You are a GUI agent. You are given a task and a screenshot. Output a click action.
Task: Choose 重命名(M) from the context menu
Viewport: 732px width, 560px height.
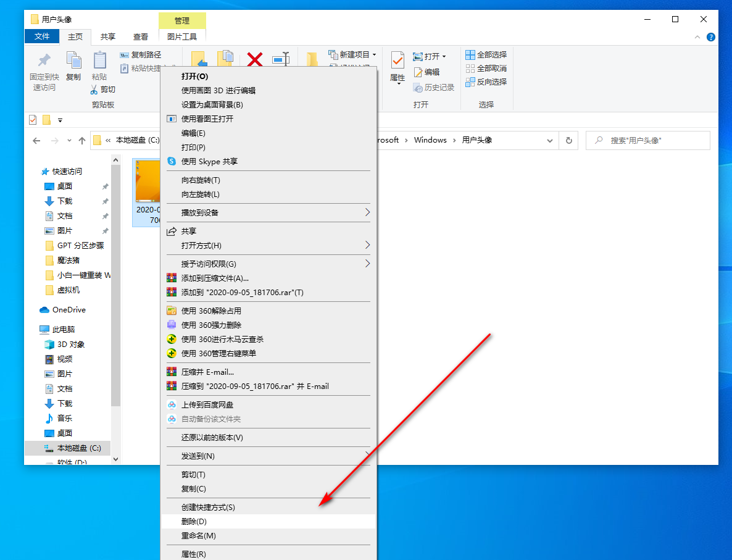click(198, 536)
